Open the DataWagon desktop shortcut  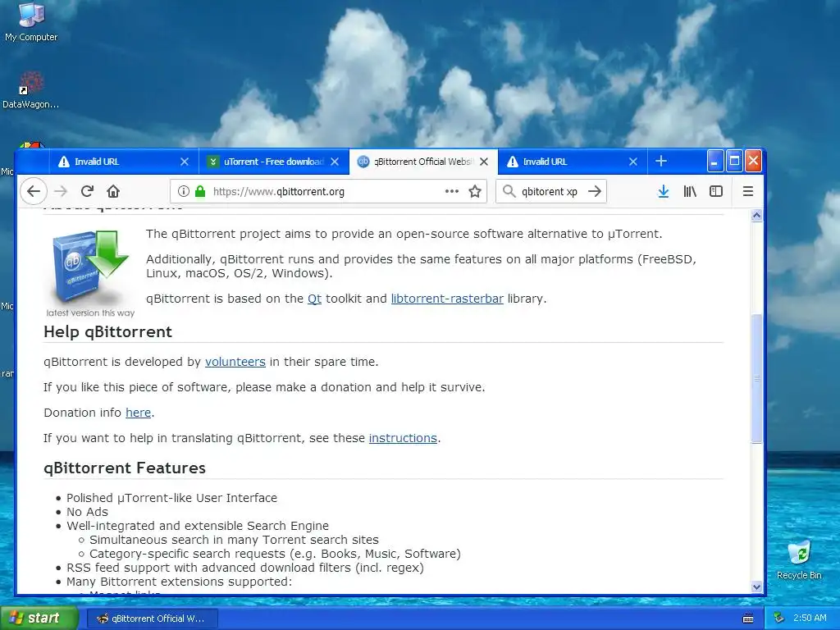30,90
